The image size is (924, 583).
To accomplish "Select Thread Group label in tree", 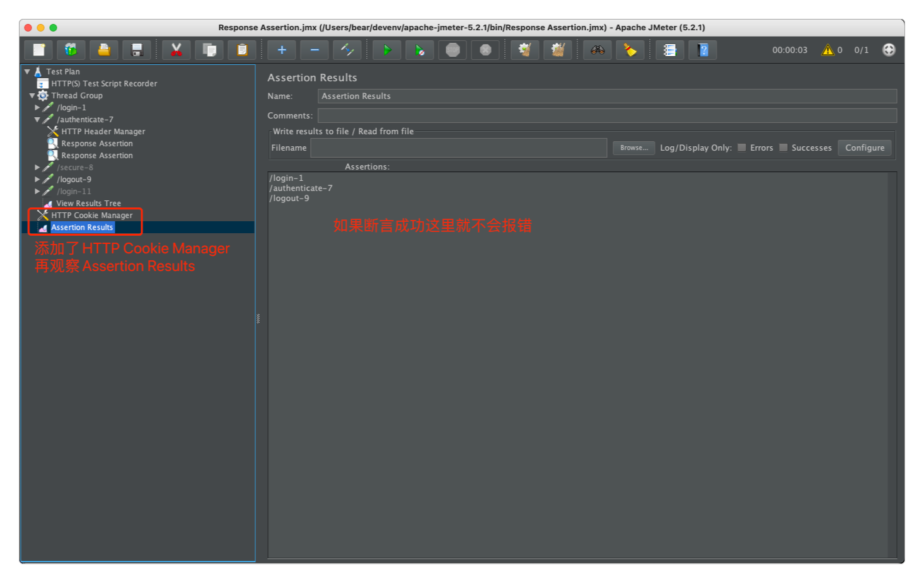I will 77,96.
